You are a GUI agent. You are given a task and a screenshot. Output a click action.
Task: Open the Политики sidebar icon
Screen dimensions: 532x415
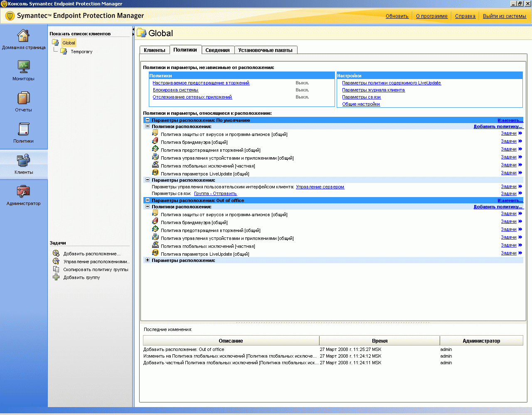click(23, 129)
